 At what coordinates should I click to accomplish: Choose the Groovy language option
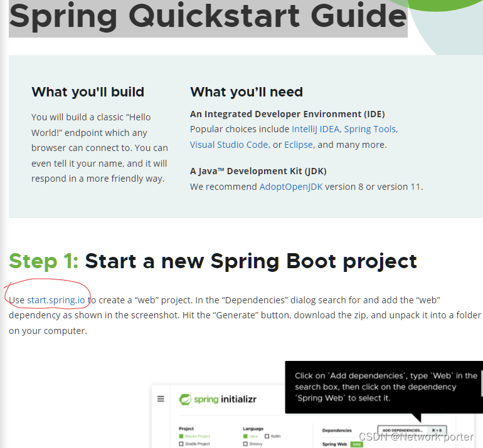pos(253,444)
